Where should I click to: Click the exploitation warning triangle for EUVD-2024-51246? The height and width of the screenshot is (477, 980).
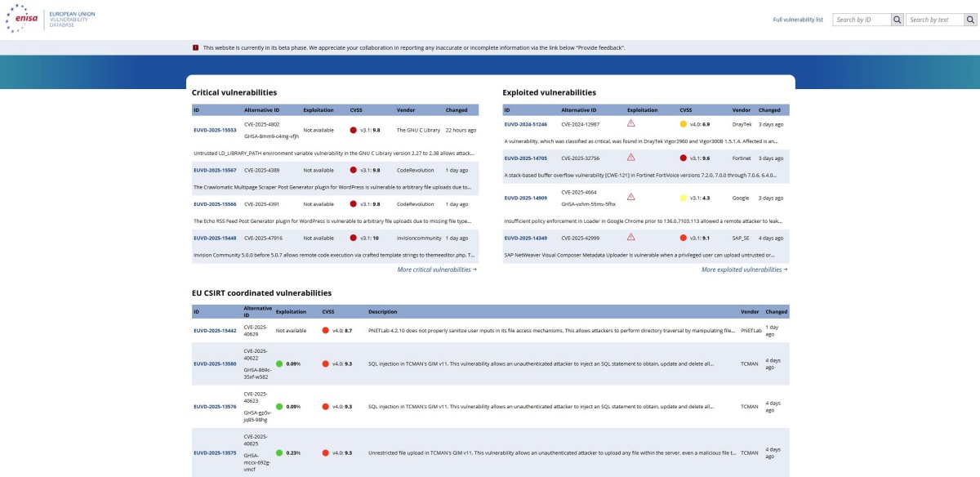click(x=630, y=123)
